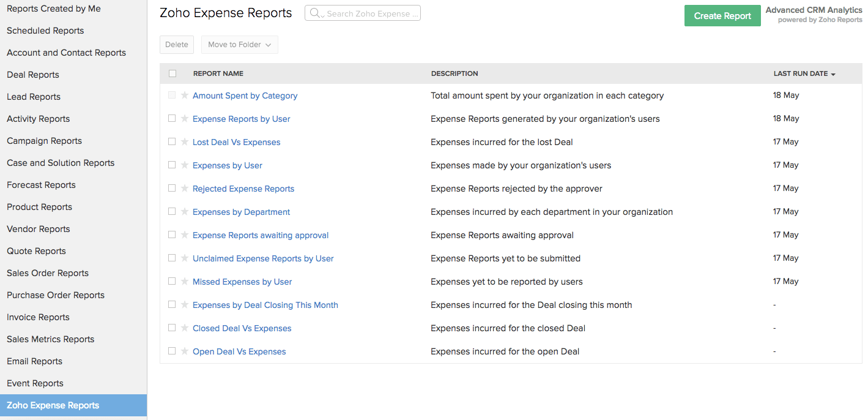Check the select-all checkbox in table header
This screenshot has height=420, width=868.
(172, 73)
